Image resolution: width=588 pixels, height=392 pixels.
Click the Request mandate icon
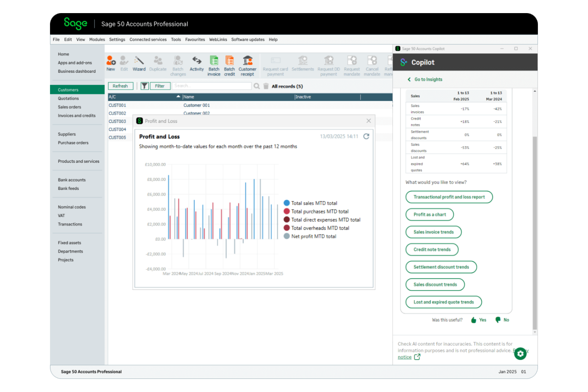point(352,60)
